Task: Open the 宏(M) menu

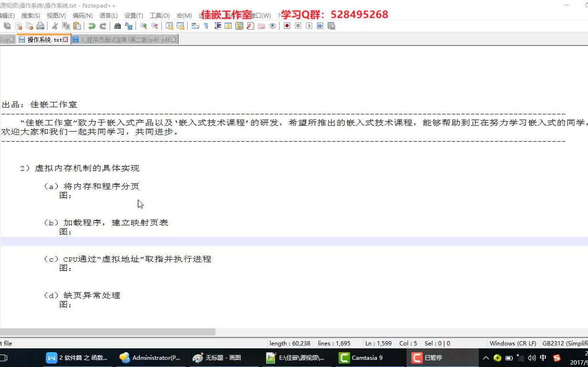Action: click(x=183, y=15)
